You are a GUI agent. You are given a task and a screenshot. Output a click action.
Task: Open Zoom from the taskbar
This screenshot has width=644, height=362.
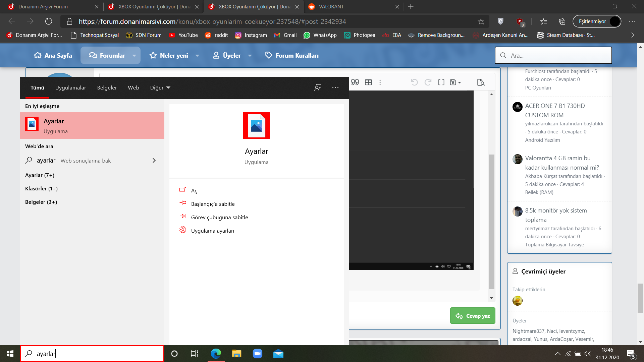click(x=257, y=354)
